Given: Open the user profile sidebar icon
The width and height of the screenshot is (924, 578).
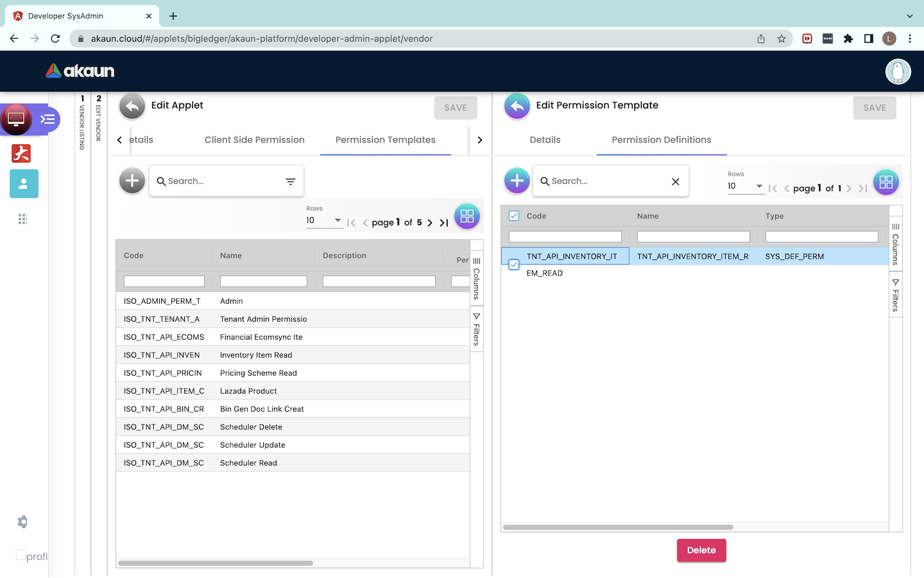Looking at the screenshot, I should point(24,184).
